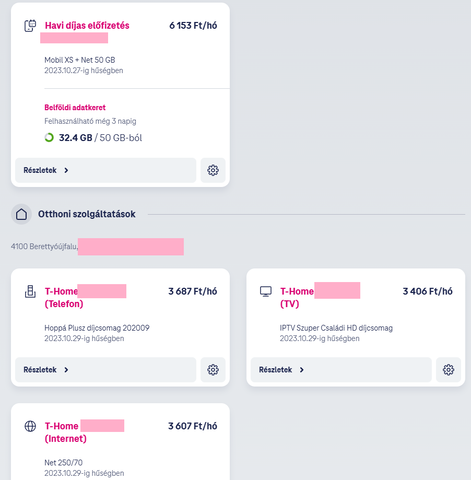
Task: Open the T-Home (TV) title link
Action: [297, 297]
